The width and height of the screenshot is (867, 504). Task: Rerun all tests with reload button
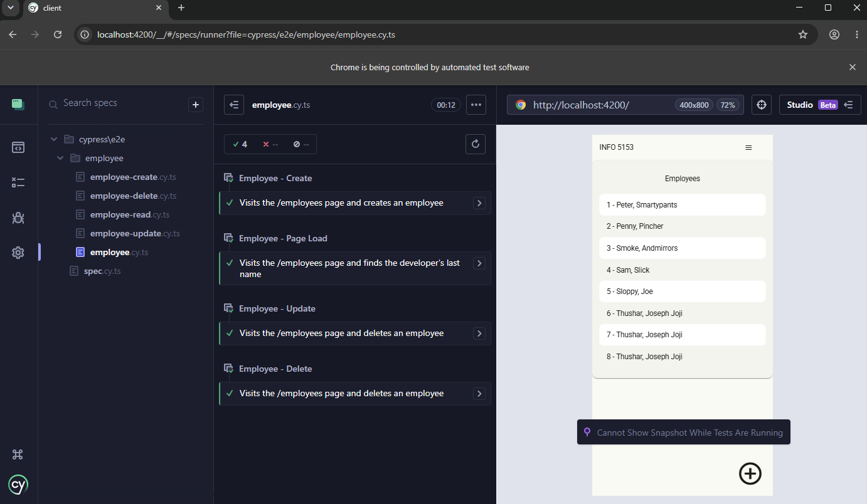(x=476, y=144)
